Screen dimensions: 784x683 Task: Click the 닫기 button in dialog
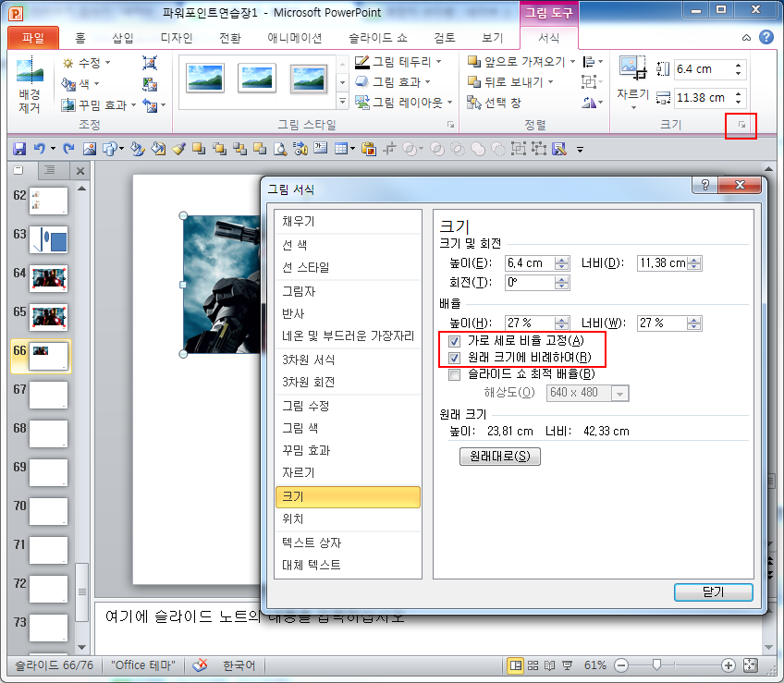point(713,592)
